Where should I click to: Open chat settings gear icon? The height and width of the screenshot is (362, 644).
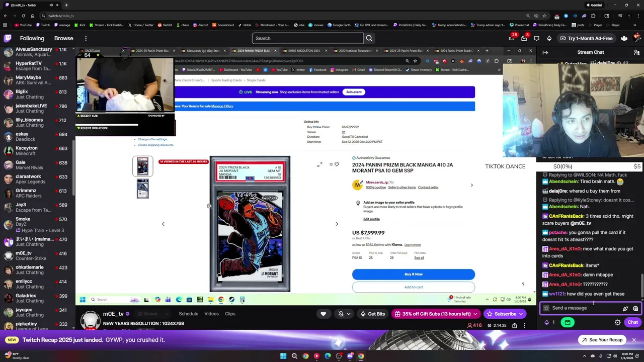(618, 322)
